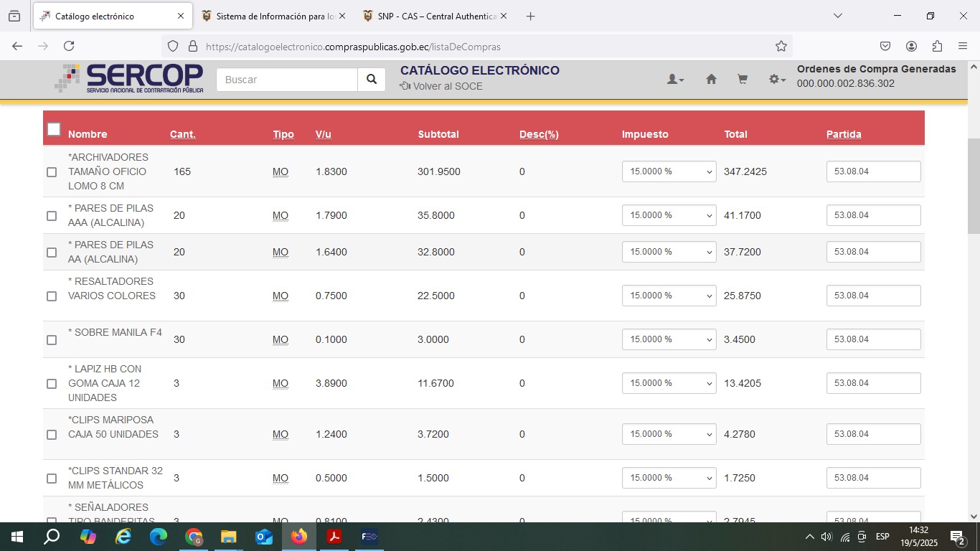Screen dimensions: 980x551
Task: Open the shopping cart icon
Action: pos(743,80)
